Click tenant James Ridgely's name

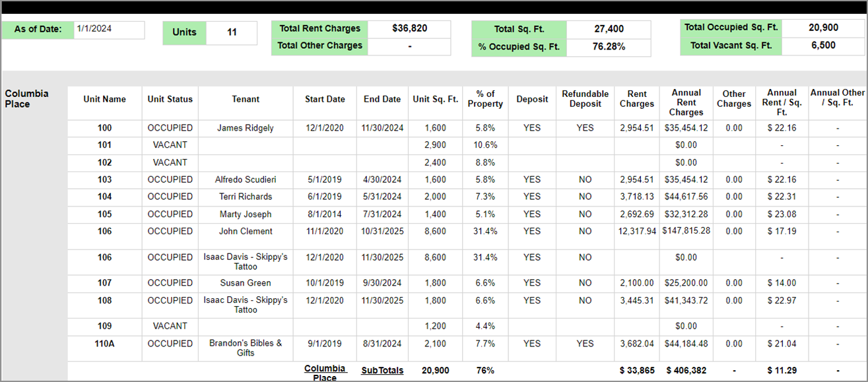click(245, 128)
